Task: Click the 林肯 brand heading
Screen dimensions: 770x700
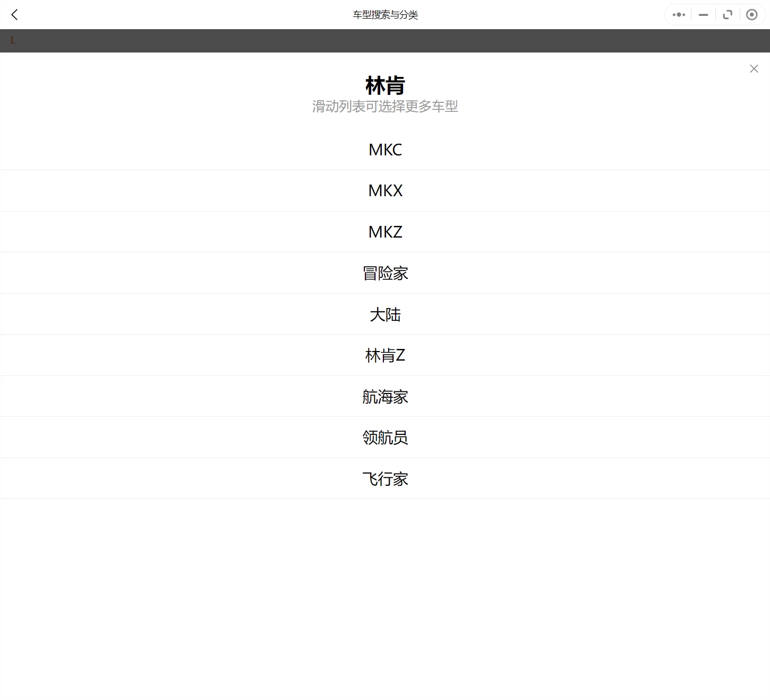Action: point(385,85)
